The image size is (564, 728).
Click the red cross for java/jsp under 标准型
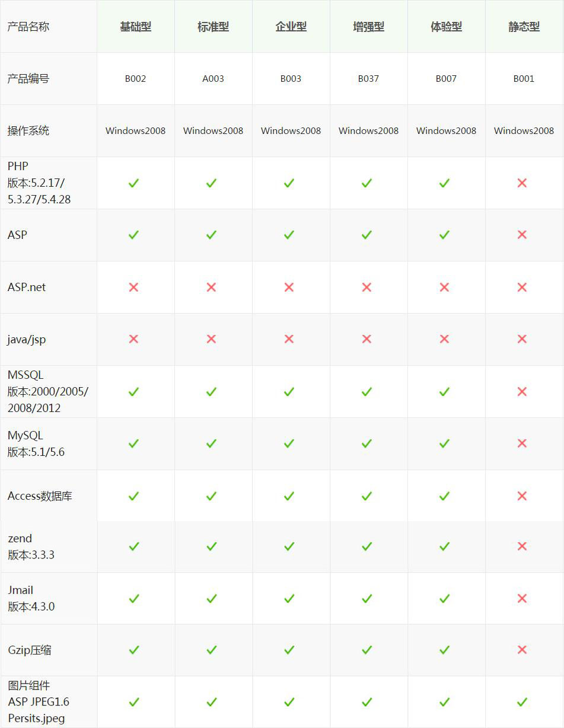click(x=211, y=339)
